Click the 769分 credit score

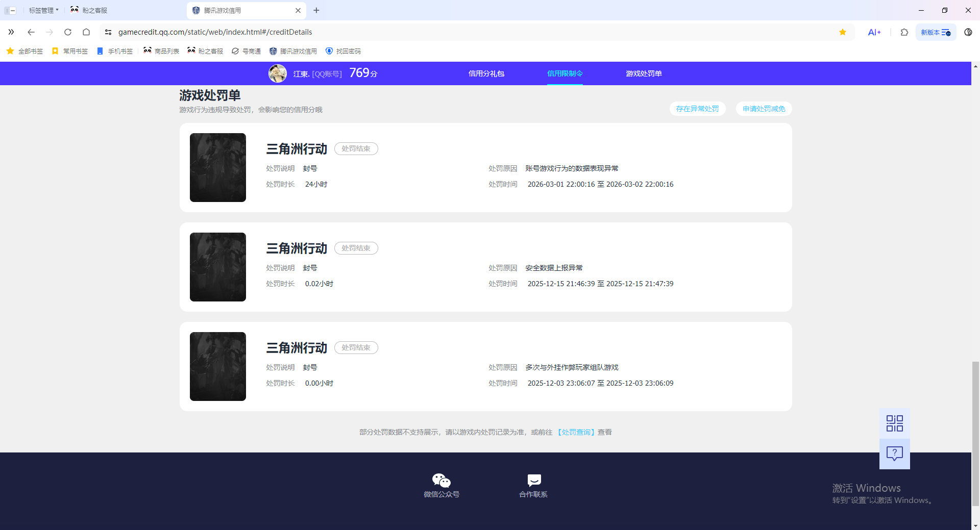click(363, 73)
